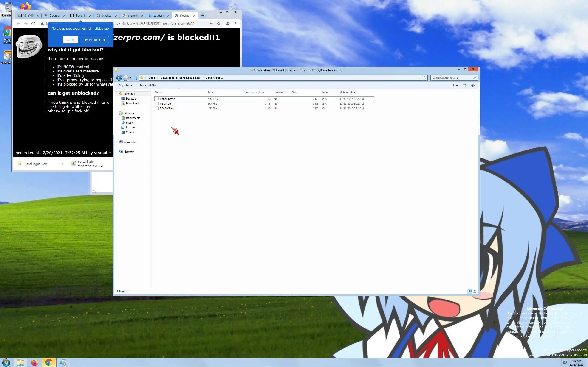This screenshot has height=367, width=588.
Task: Click Extract all files
Action: pyautogui.click(x=148, y=85)
